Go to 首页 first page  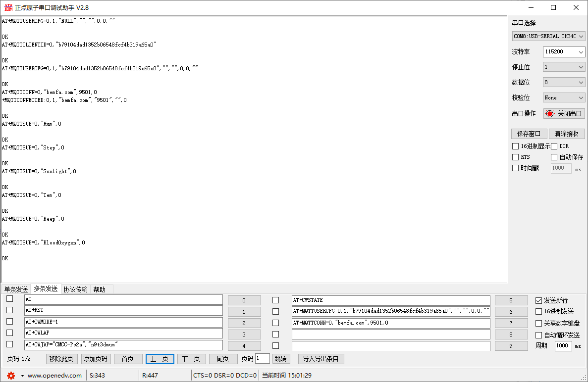128,359
